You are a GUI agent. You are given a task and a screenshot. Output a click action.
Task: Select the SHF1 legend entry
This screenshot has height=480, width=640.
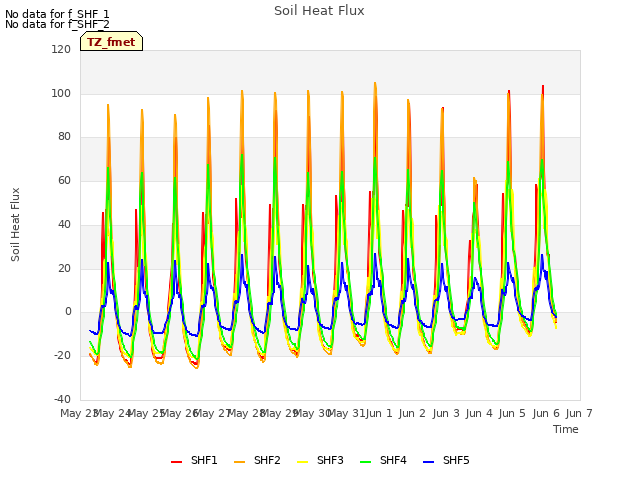194,460
